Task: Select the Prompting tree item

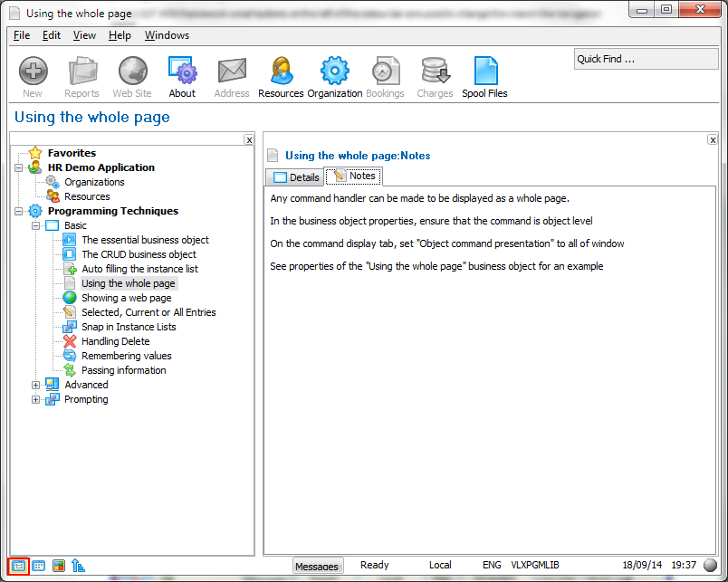Action: click(86, 399)
